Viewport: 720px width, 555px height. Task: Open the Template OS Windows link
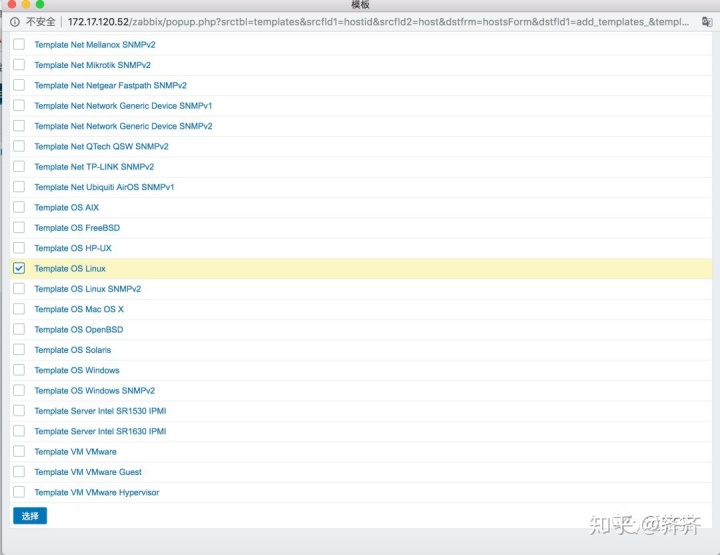point(77,370)
